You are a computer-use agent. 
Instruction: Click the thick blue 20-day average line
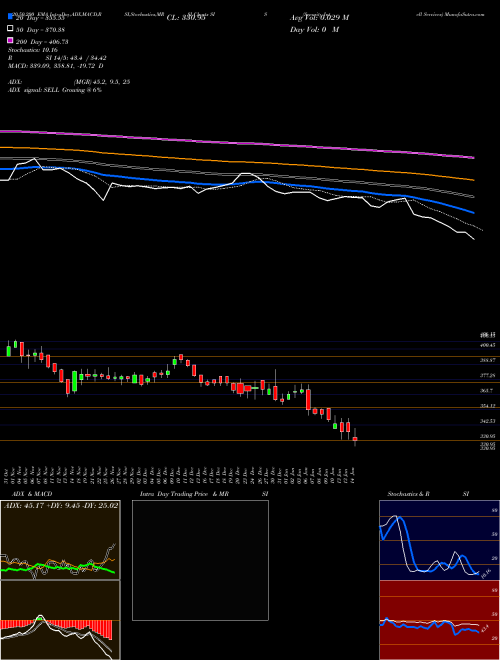click(236, 184)
